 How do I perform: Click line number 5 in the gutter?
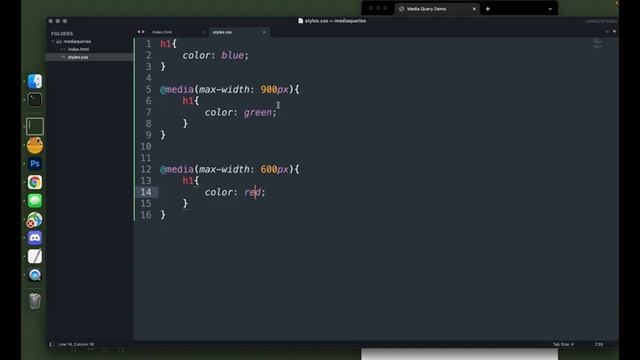148,89
